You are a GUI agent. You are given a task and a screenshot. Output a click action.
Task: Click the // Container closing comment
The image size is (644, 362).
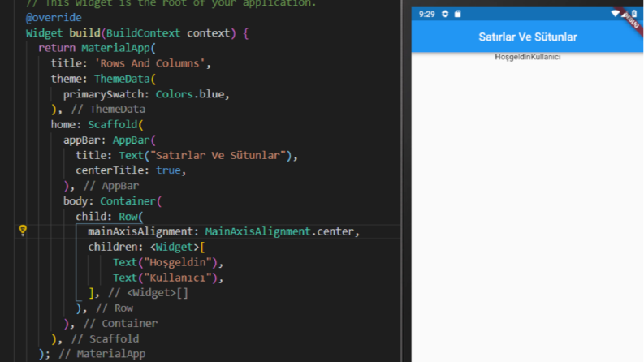click(120, 323)
